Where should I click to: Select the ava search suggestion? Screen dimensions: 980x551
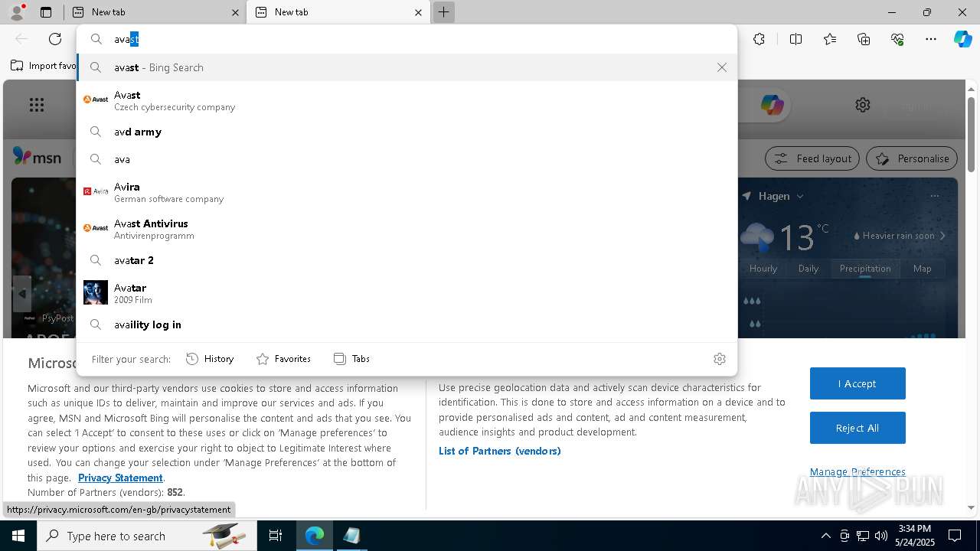[x=407, y=159]
